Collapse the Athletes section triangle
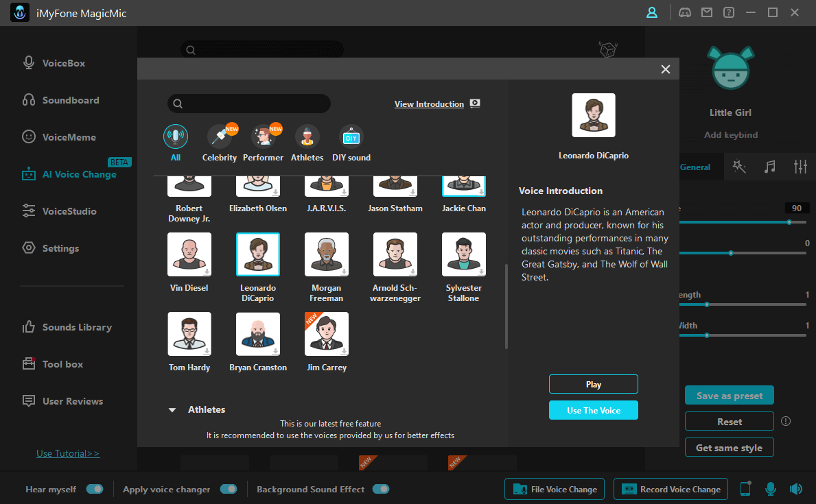Image resolution: width=816 pixels, height=504 pixels. [172, 410]
